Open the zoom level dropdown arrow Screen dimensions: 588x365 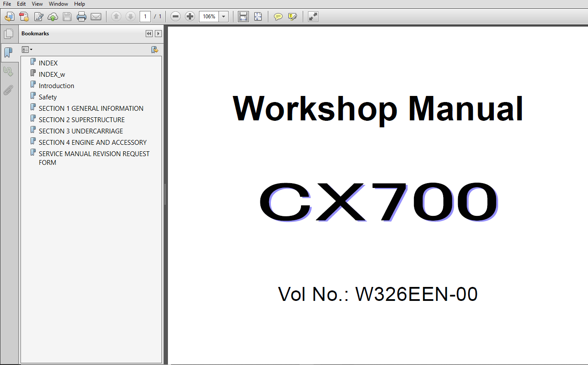tap(224, 17)
